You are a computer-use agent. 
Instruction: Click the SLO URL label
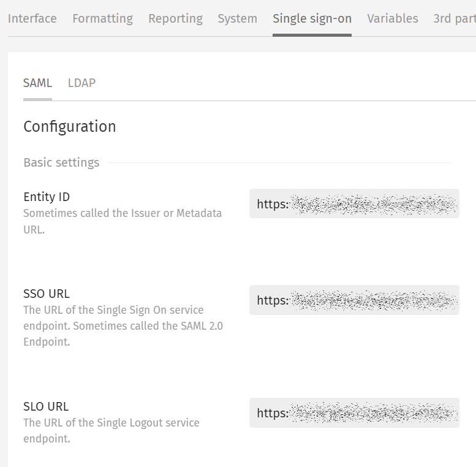pyautogui.click(x=46, y=406)
